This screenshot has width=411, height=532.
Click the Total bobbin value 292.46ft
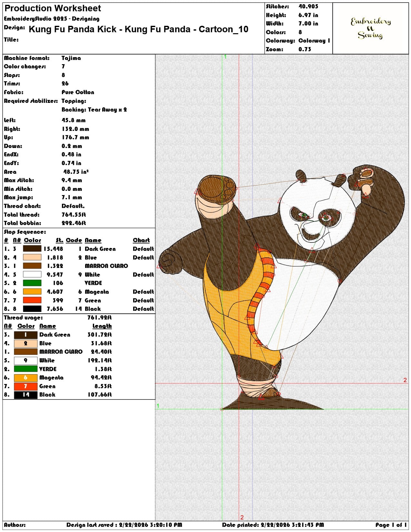pos(74,223)
